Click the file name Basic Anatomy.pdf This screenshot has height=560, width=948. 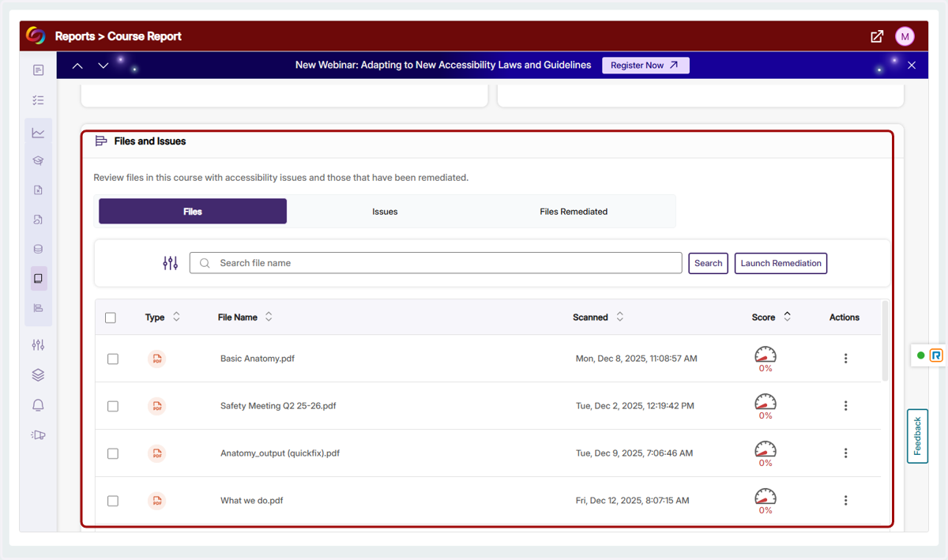(258, 359)
